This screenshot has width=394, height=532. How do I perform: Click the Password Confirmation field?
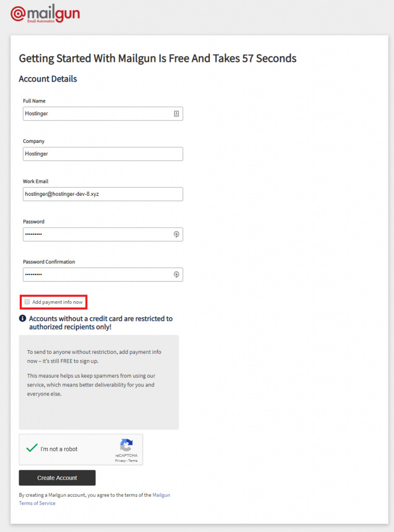(x=96, y=274)
